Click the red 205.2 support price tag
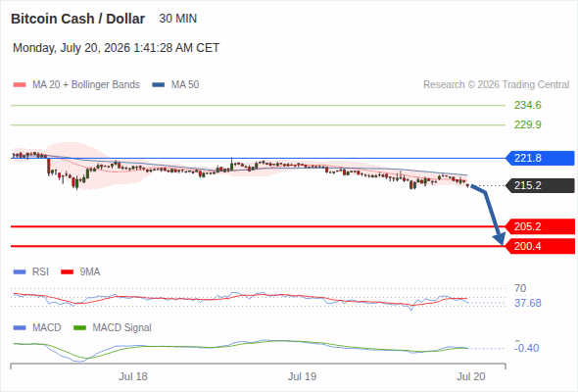The image size is (578, 392). click(540, 226)
